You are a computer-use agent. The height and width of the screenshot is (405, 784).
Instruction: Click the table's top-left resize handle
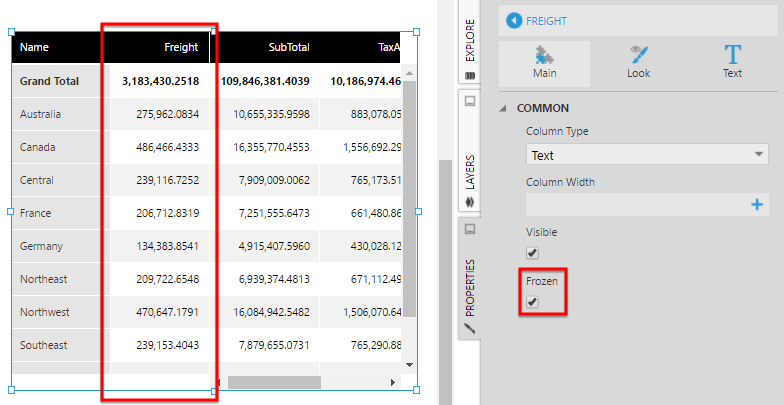pos(12,32)
